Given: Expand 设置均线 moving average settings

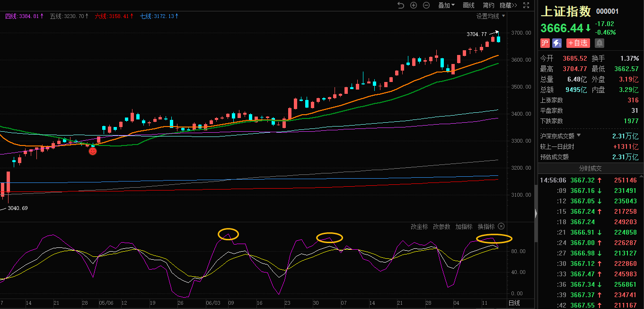Looking at the screenshot, I should [x=490, y=16].
